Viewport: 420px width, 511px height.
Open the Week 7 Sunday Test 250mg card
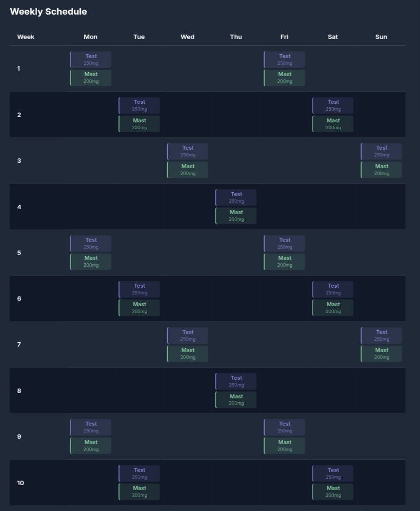click(382, 335)
